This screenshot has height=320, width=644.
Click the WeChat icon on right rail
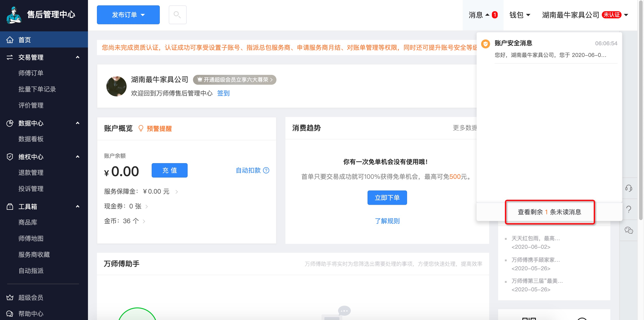coord(629,230)
